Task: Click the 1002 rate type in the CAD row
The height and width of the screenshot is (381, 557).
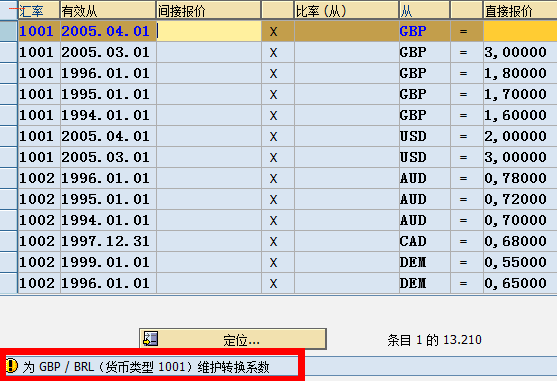Action: click(x=37, y=241)
